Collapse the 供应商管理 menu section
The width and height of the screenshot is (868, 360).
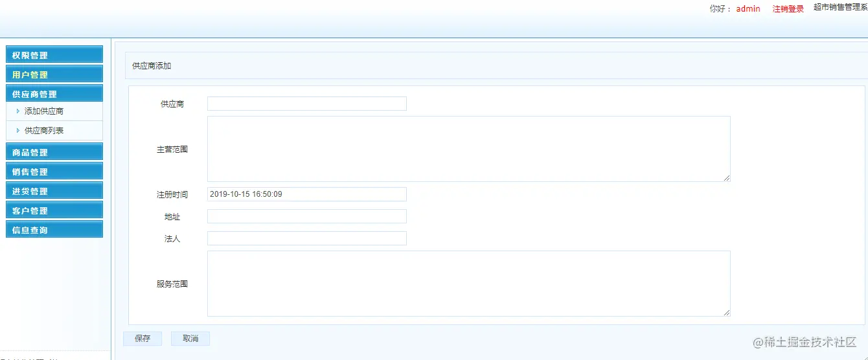[x=54, y=94]
